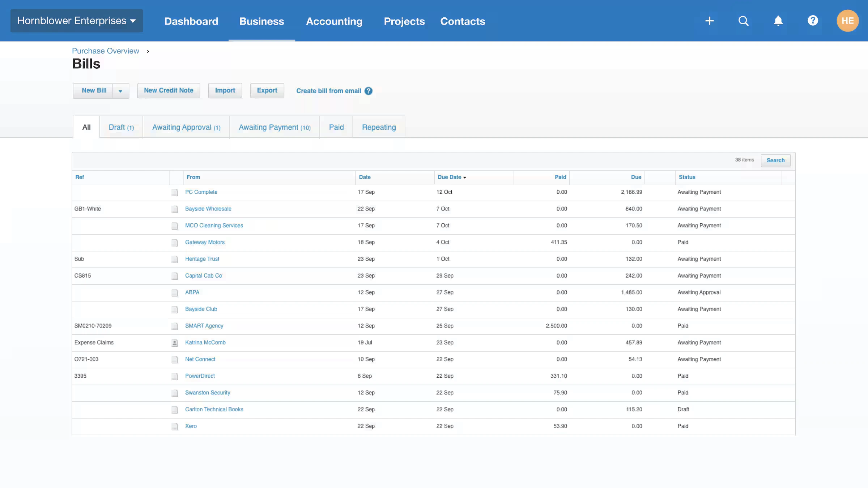The width and height of the screenshot is (868, 488).
Task: Switch to the Draft tab
Action: (121, 127)
